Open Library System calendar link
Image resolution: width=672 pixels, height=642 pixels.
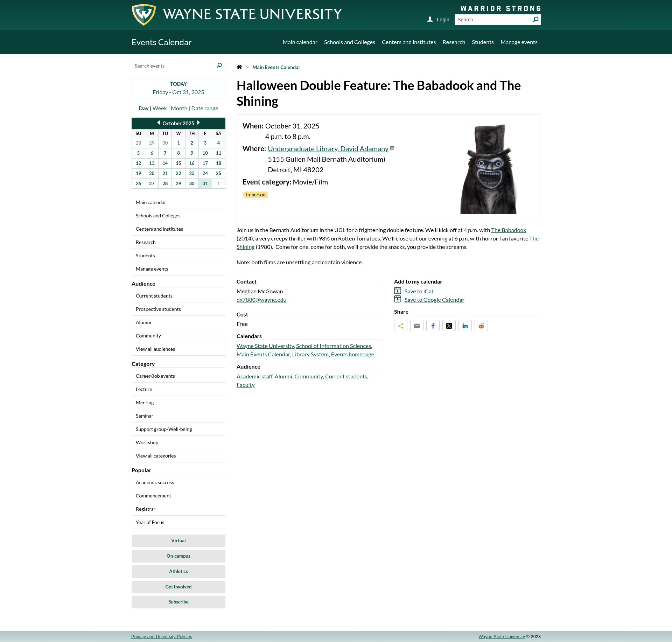point(310,354)
